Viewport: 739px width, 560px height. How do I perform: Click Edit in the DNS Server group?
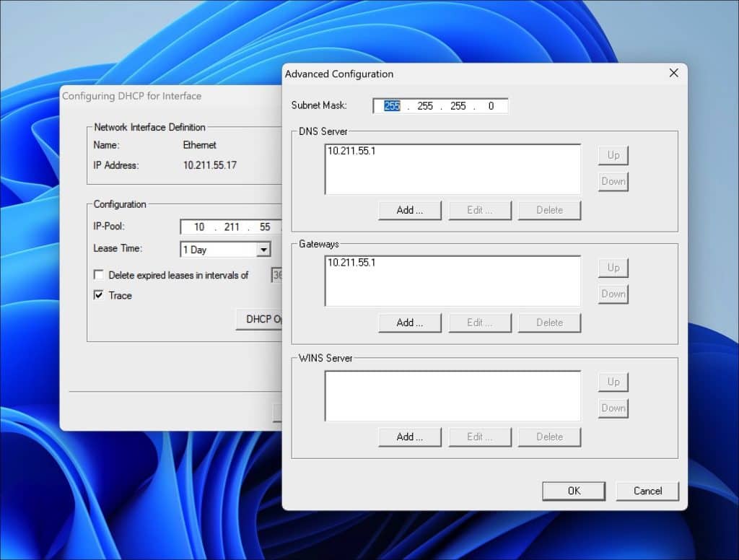coord(479,210)
